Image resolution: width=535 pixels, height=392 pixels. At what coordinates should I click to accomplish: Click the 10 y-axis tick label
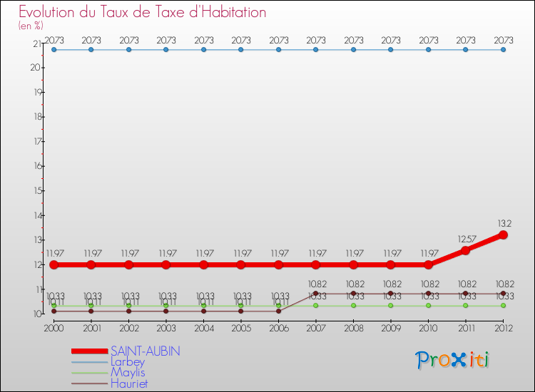[37, 314]
